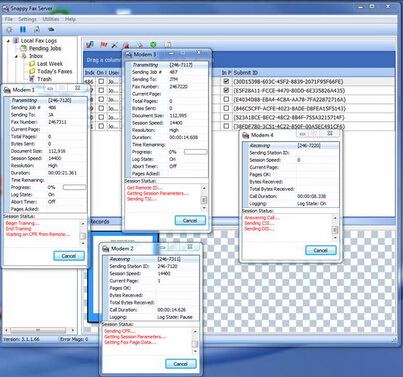Toggle On checkbox in last job row
Viewport: 403px width, 377px height.
101,126
